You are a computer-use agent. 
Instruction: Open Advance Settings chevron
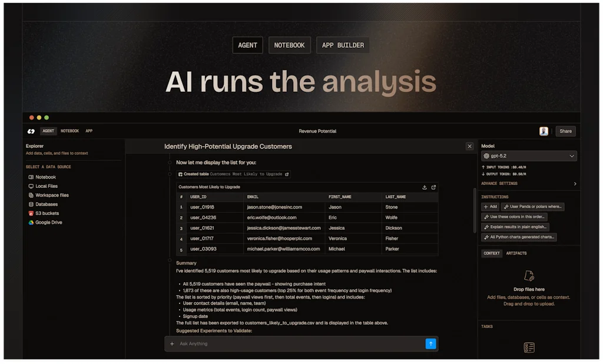coord(574,183)
